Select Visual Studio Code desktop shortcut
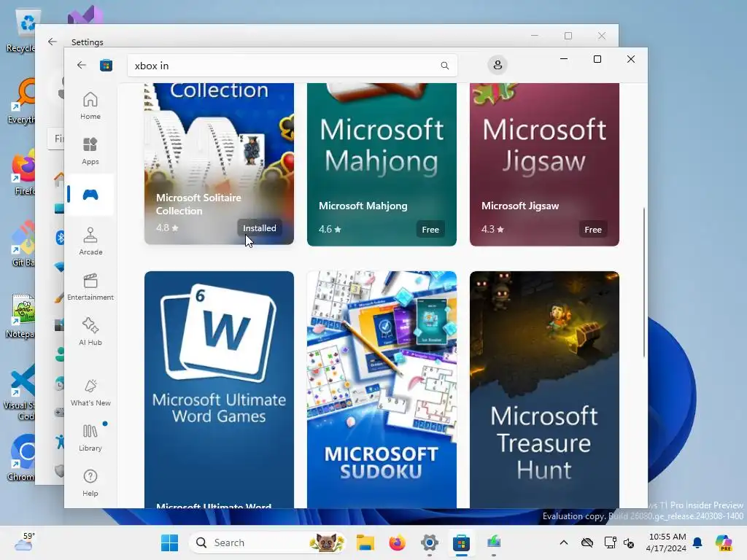This screenshot has height=560, width=747. click(x=21, y=392)
